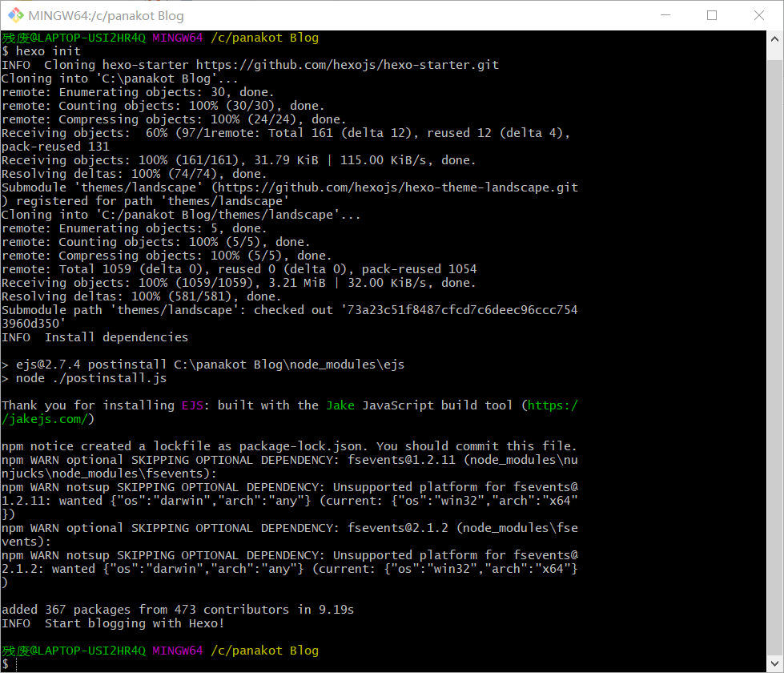Click 'remote: Compressing objects: 100% (24/24)' line
Screen dimensions: 784x673
coord(174,119)
